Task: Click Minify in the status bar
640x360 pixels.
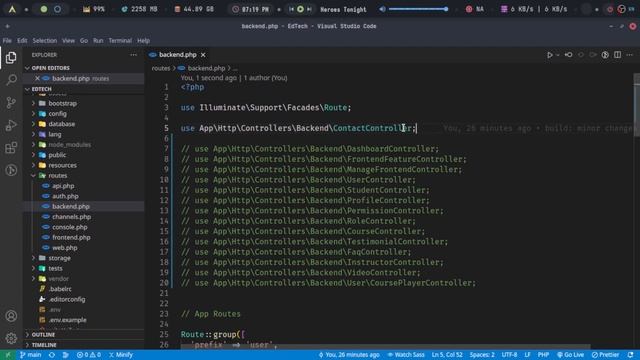Action: point(121,355)
